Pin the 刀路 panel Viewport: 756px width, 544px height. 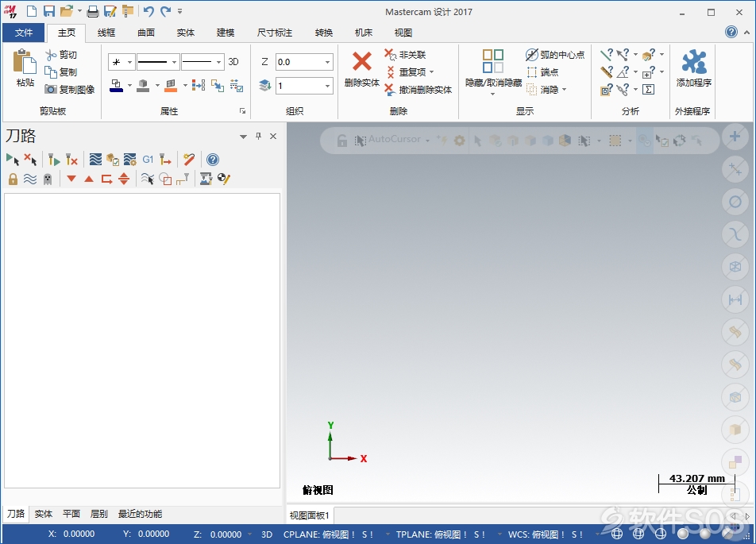click(x=258, y=136)
